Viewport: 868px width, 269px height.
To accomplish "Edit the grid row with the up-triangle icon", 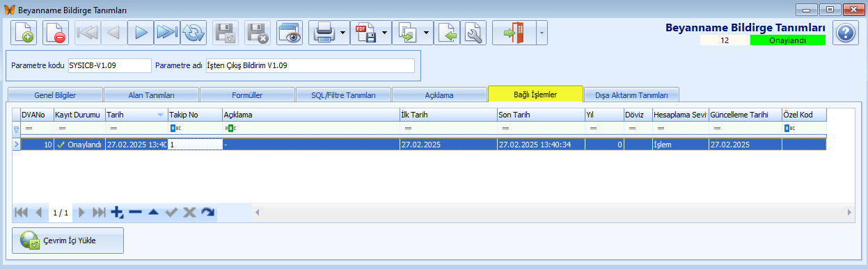I will tap(153, 213).
